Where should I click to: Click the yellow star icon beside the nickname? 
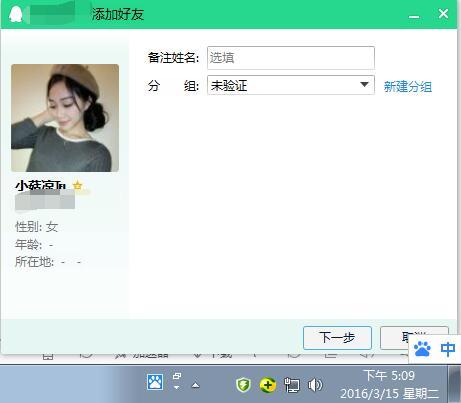click(78, 185)
